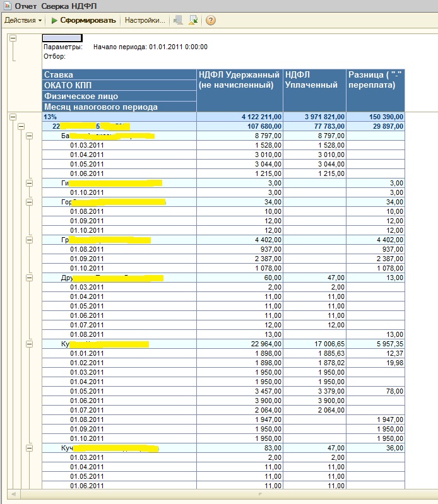Screen dimensions: 438x504
Task: Open the Настройки... settings dialog
Action: (145, 20)
